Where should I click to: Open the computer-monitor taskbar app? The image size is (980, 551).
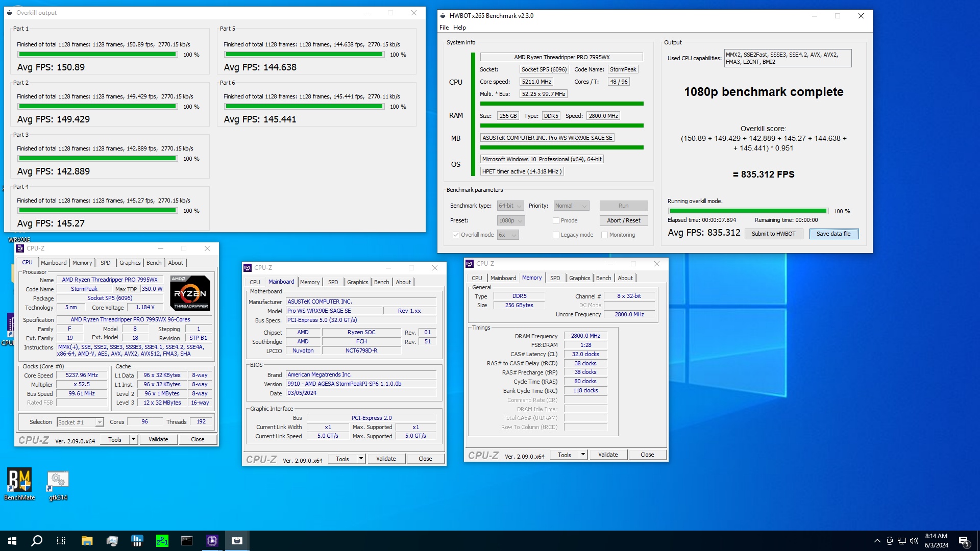[x=112, y=541]
